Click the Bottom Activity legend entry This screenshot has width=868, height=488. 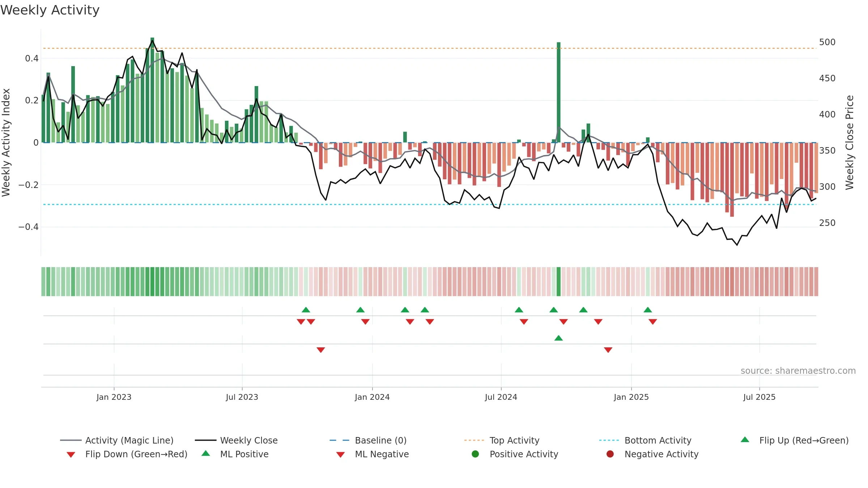tap(645, 440)
